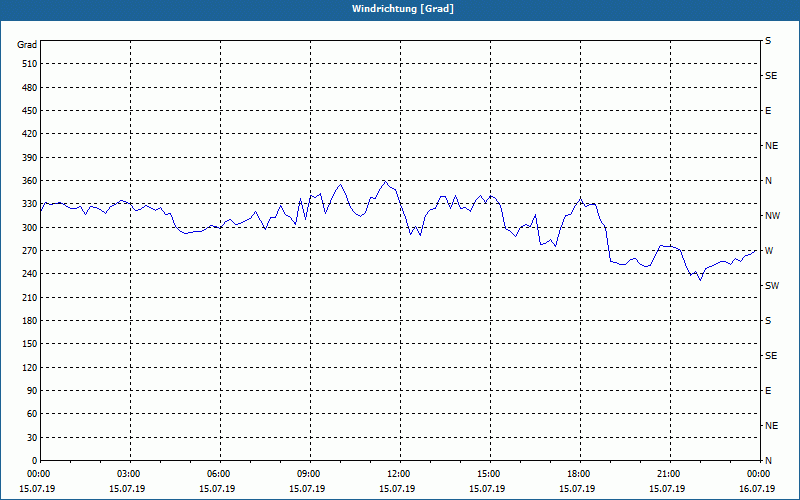The image size is (800, 500).
Task: Select the '16.07.19' date label
Action: click(x=757, y=489)
